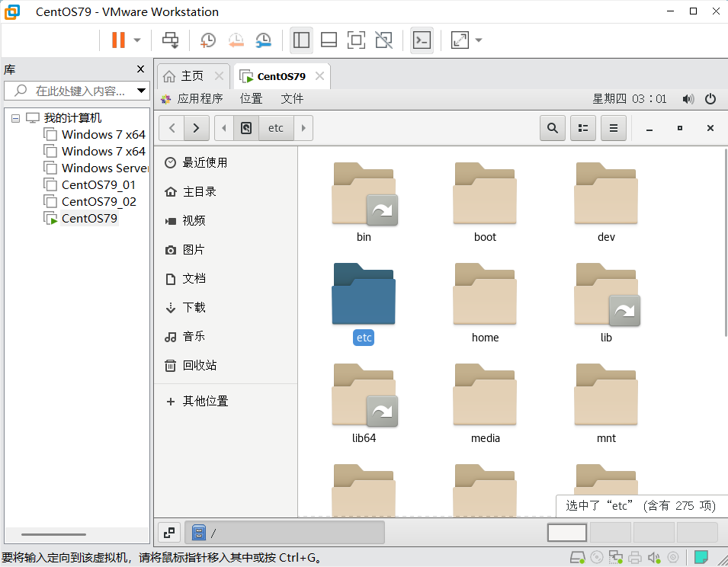Open the 音乐 folder in the sidebar
Viewport: 728px width, 567px height.
tap(226, 336)
